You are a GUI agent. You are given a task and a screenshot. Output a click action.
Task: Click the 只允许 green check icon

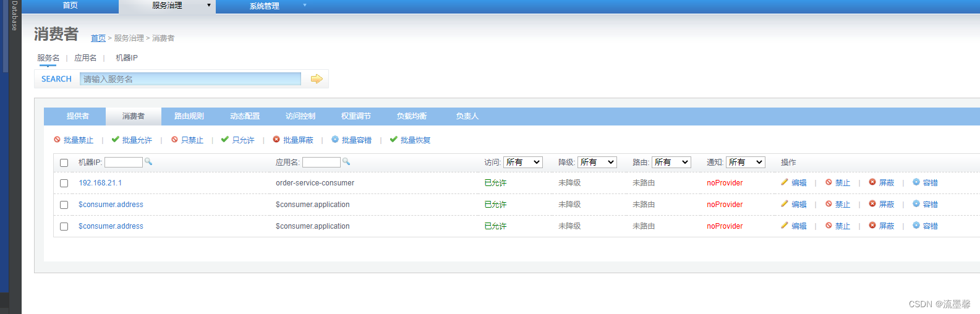click(225, 140)
